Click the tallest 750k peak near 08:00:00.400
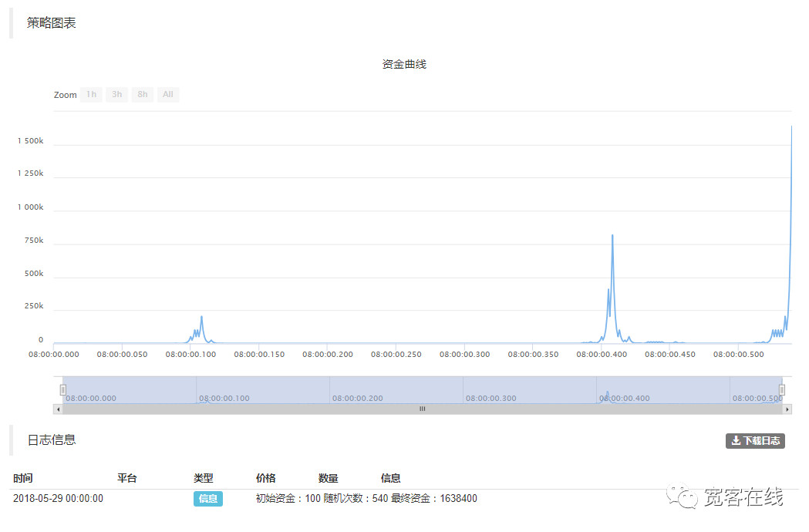The image size is (809, 532). [x=612, y=236]
